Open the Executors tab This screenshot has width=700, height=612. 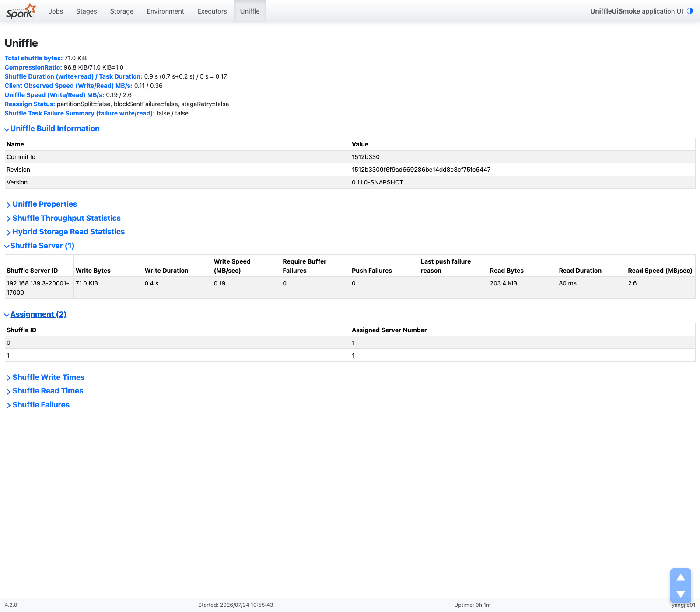212,11
